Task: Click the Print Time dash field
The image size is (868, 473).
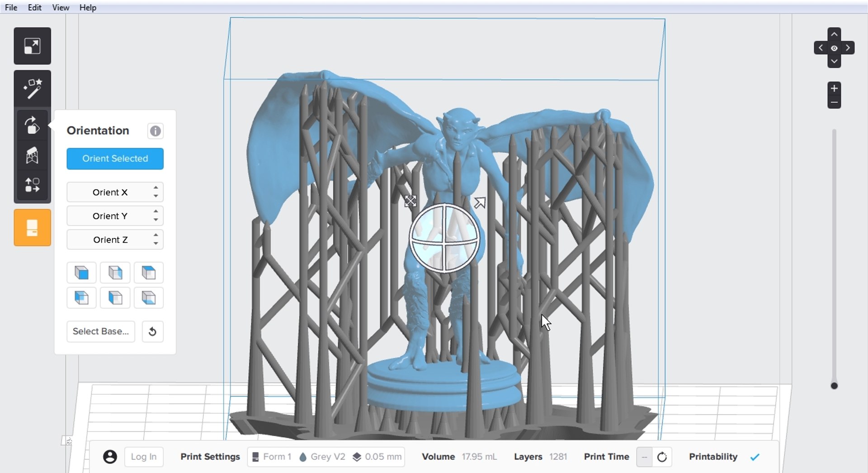Action: click(x=644, y=457)
